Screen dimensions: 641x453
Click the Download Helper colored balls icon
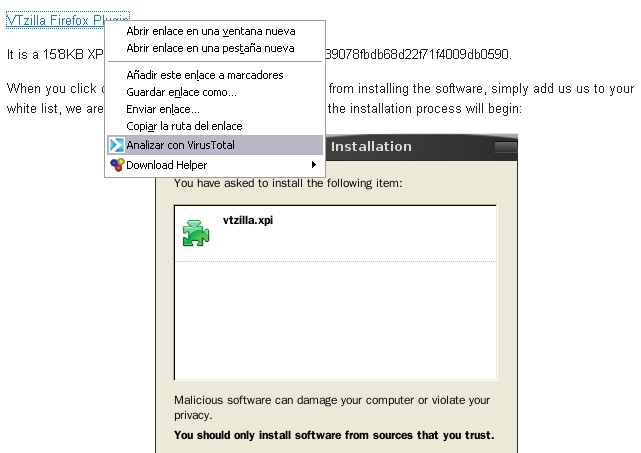click(117, 165)
